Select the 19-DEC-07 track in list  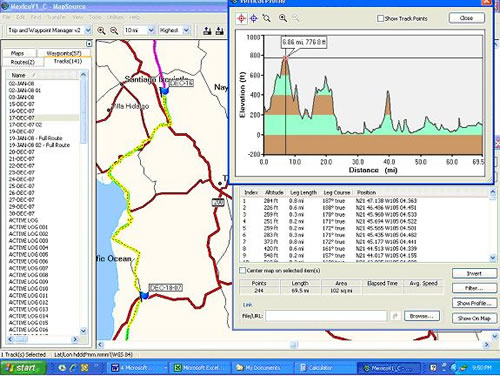(21, 131)
